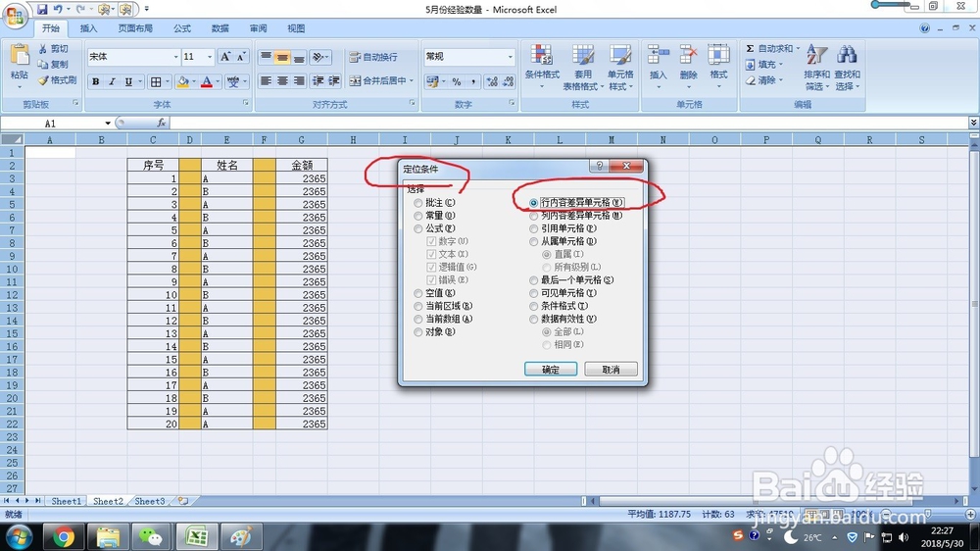The height and width of the screenshot is (551, 980).
Task: Click the Windows Start button
Action: click(19, 536)
